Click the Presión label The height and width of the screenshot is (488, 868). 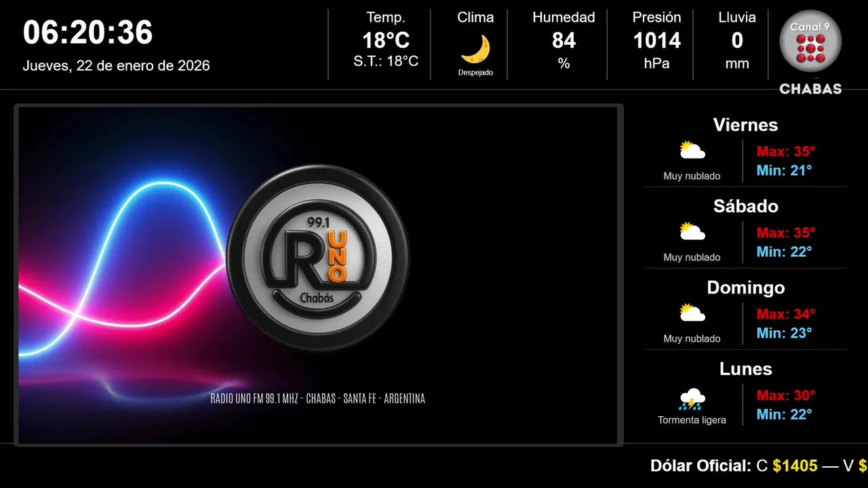pos(656,18)
